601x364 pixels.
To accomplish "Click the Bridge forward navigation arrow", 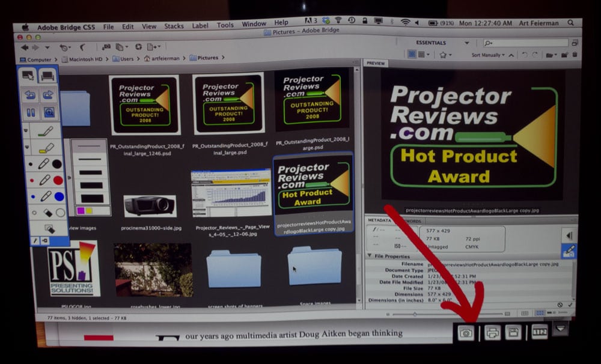I will 35,47.
